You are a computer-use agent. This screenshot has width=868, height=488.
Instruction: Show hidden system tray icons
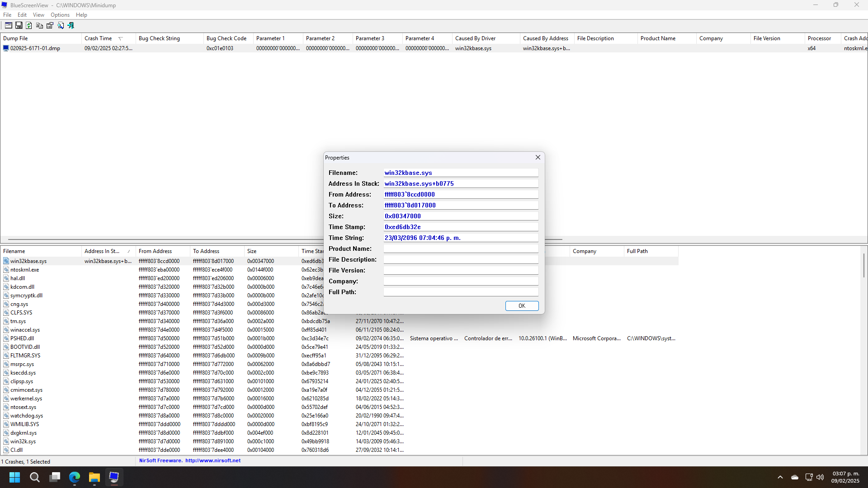[x=780, y=477]
